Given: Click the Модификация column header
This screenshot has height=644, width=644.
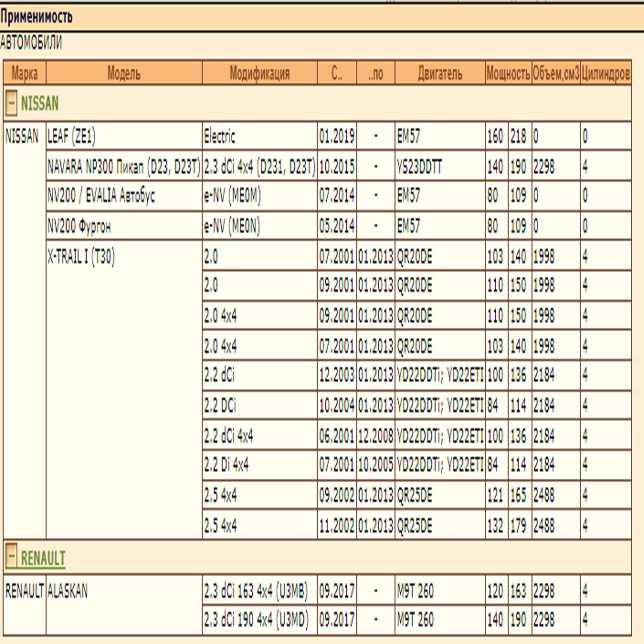Looking at the screenshot, I should point(260,73).
